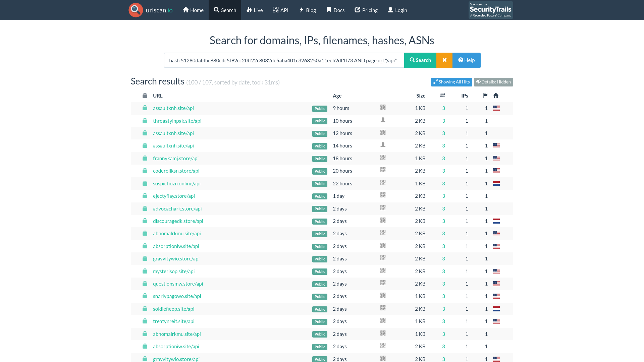This screenshot has width=644, height=362.
Task: Click the Live broadcast icon
Action: tap(249, 10)
